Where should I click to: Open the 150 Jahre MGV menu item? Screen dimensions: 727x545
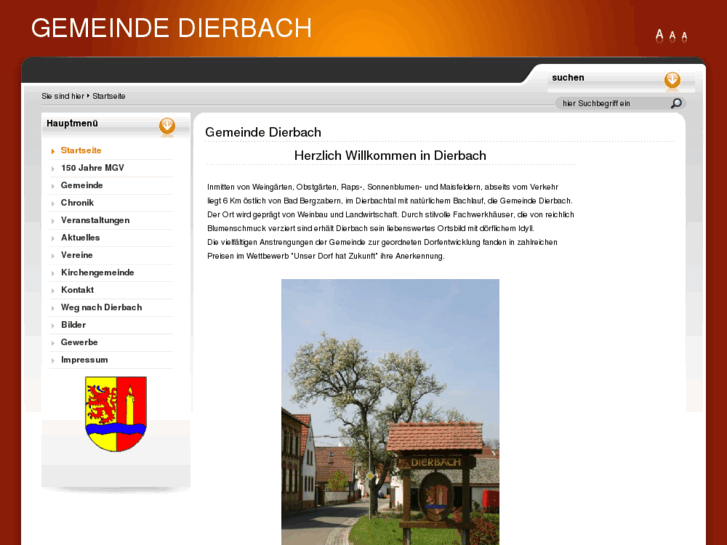pos(92,168)
